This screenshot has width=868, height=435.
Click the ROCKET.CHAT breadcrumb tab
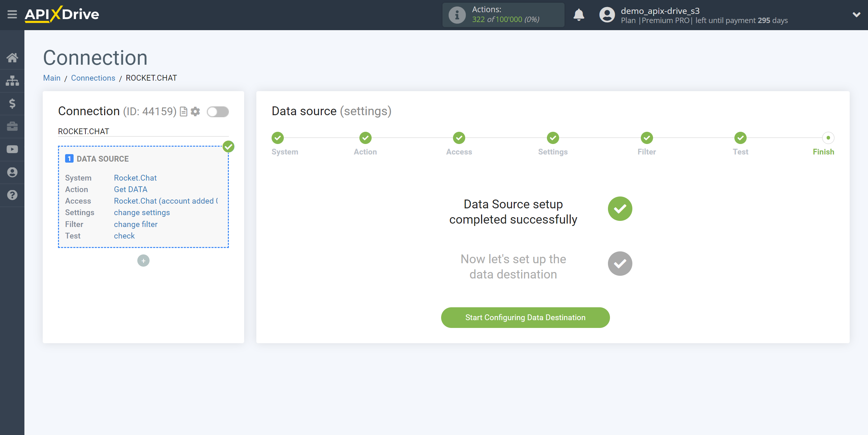pyautogui.click(x=151, y=78)
